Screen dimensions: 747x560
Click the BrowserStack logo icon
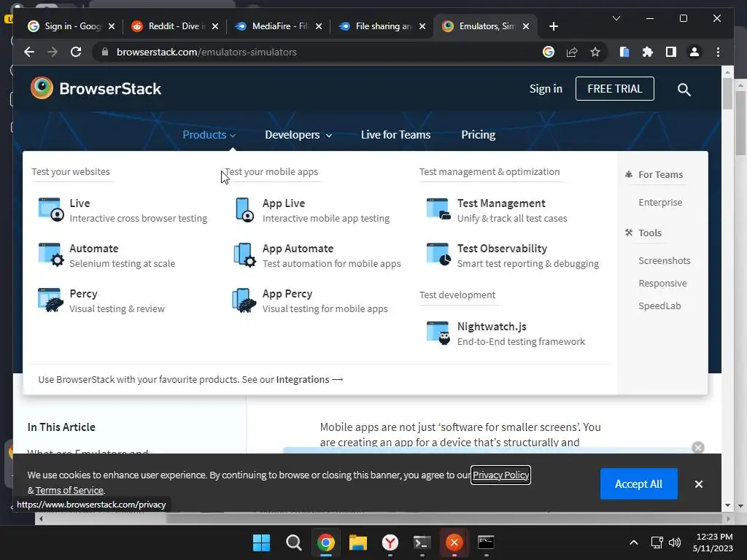pyautogui.click(x=42, y=88)
